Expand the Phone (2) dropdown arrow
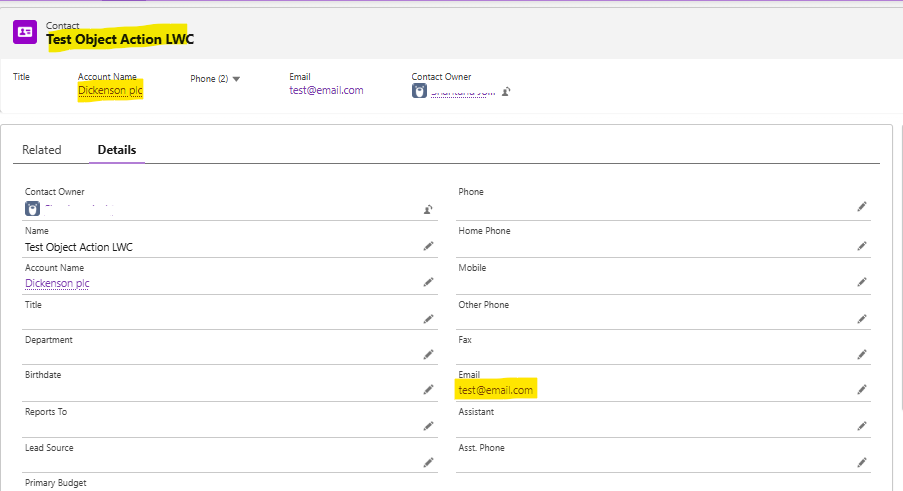Viewport: 903px width, 491px height. (236, 79)
